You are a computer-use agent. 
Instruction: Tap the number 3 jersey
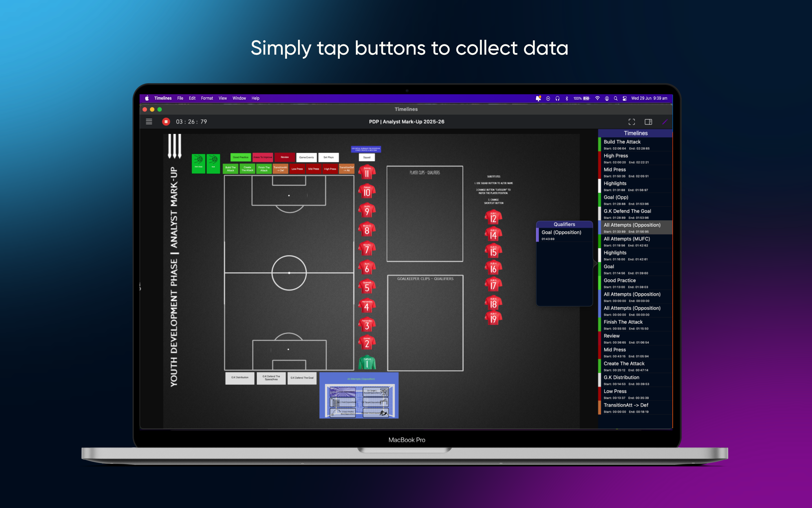coord(367,325)
